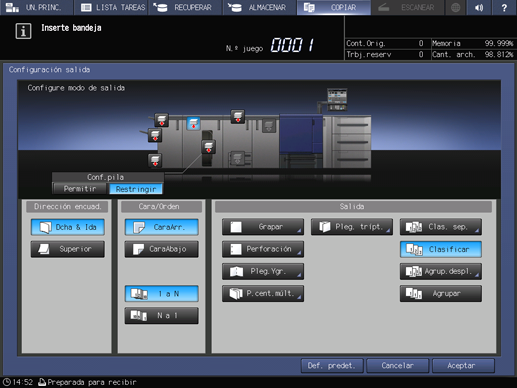Choose CaraAbajo face down output
517x388 pixels.
pyautogui.click(x=162, y=249)
